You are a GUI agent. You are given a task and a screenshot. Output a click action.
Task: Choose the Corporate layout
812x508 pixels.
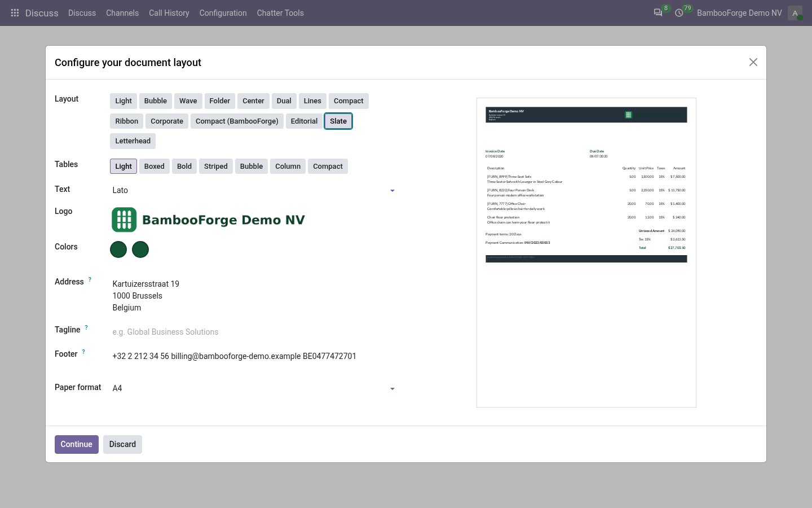point(167,121)
